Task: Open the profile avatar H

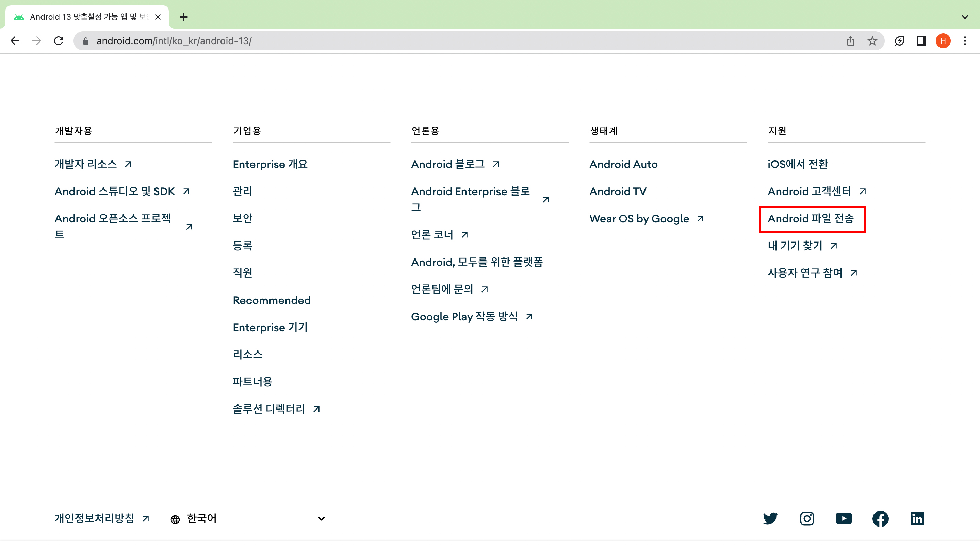Action: (943, 41)
